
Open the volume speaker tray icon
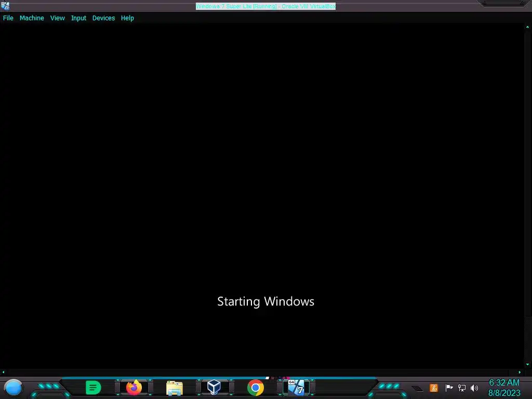point(474,388)
